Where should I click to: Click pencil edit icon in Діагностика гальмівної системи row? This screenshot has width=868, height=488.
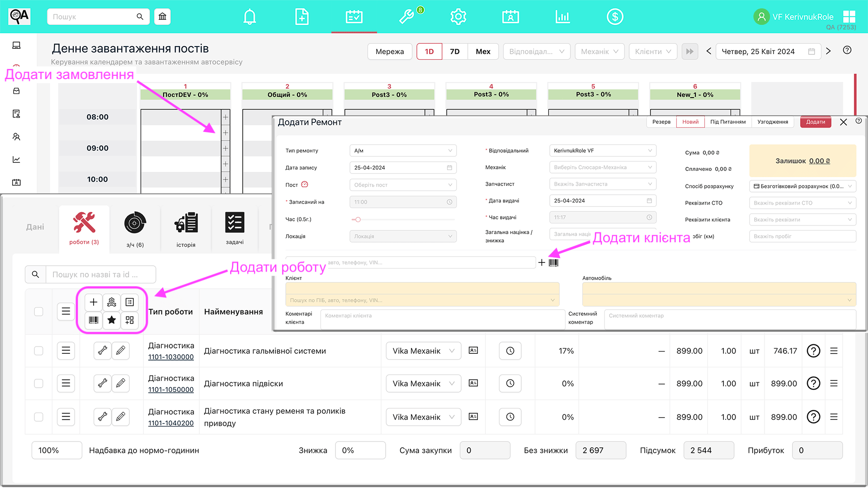coord(121,351)
